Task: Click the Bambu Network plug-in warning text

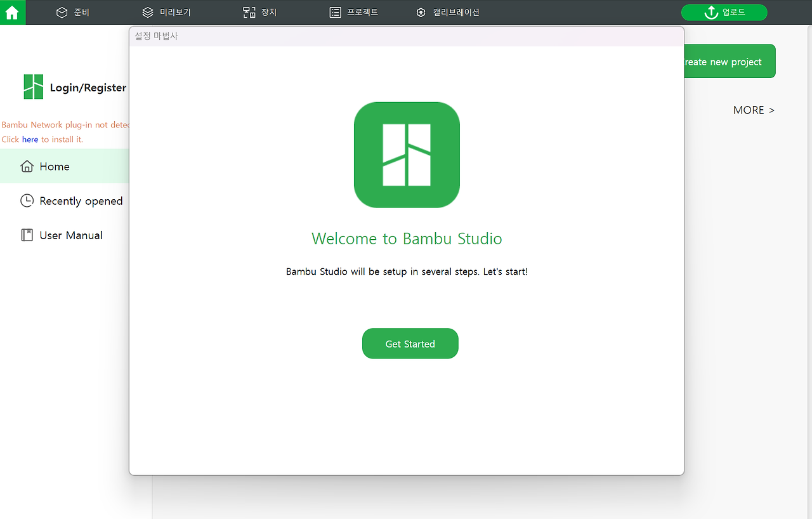Action: [65, 125]
